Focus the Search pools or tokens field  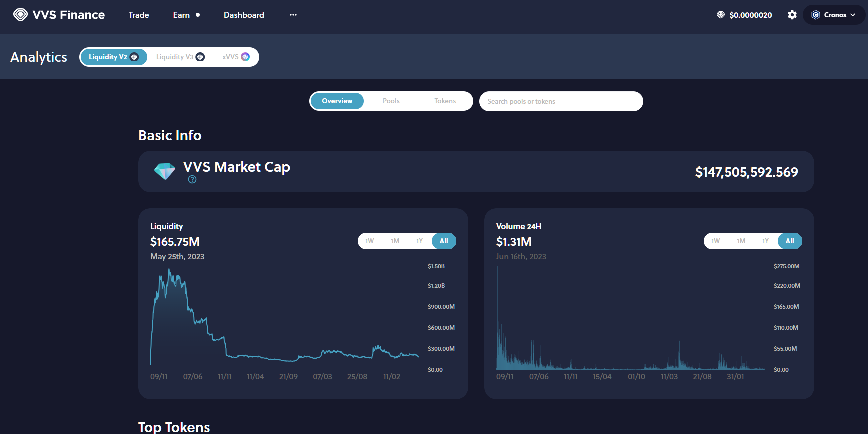coord(561,101)
